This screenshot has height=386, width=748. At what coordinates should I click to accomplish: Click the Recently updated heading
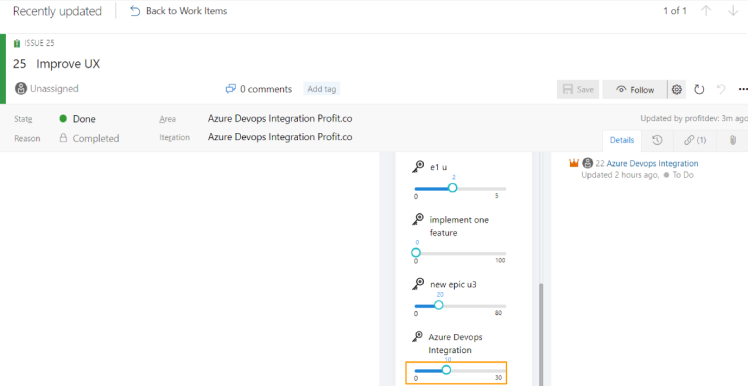click(57, 11)
